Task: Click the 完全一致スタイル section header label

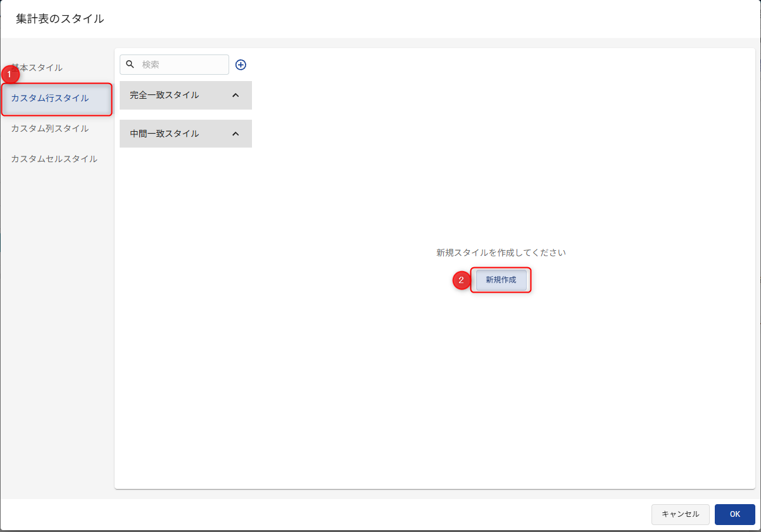Action: 164,95
